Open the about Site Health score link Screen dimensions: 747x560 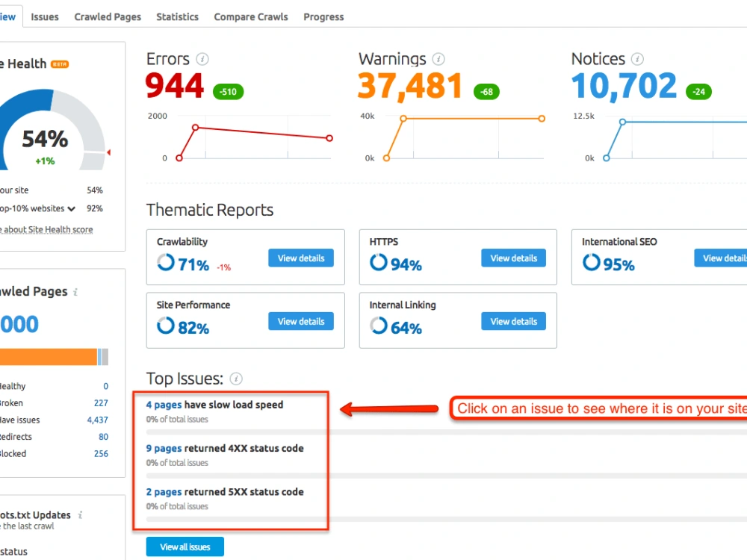pos(46,229)
